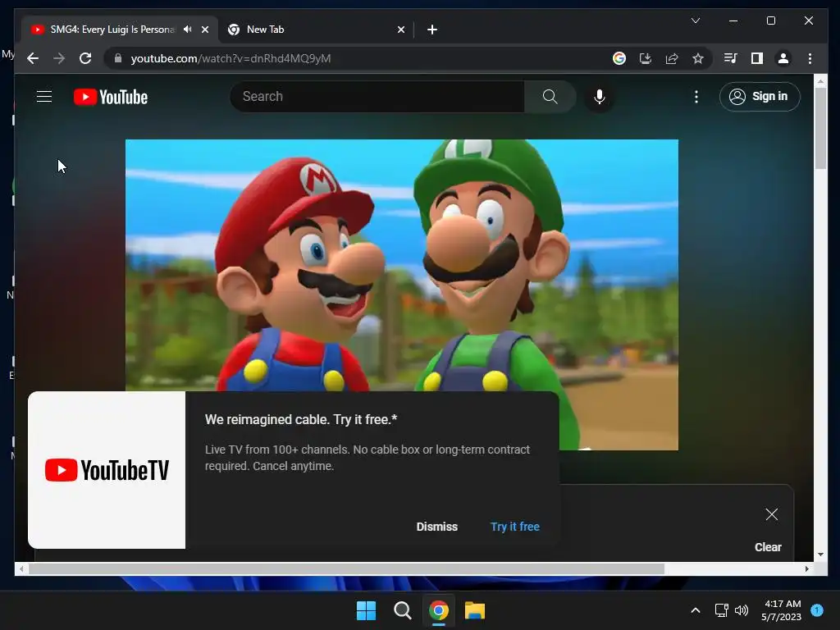840x630 pixels.
Task: Go forward with the browser forward arrow
Action: point(59,58)
